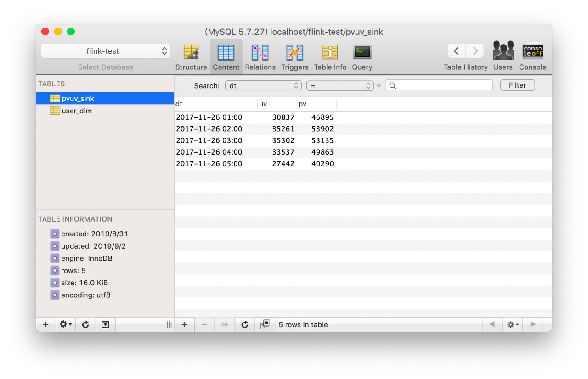Show the Table Info panel
Viewport: 588px width, 379px height.
(x=330, y=57)
